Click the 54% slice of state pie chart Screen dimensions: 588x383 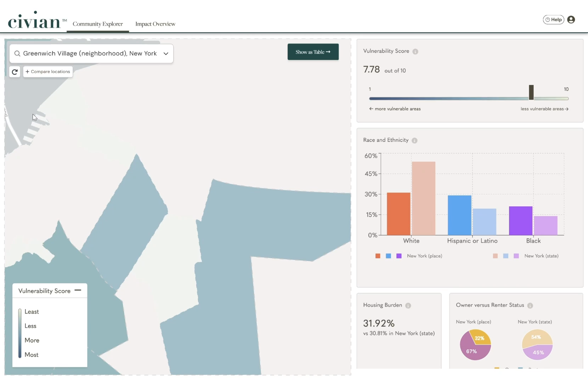[536, 337]
